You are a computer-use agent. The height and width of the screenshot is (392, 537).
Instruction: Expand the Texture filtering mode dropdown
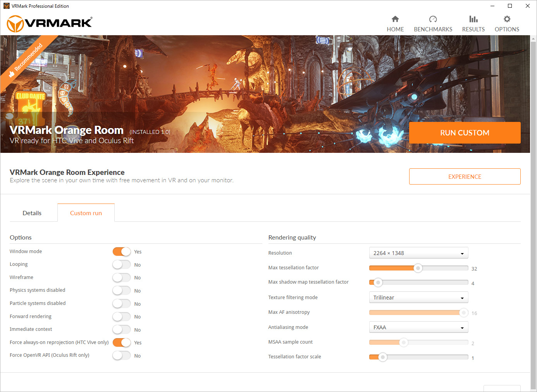(418, 297)
